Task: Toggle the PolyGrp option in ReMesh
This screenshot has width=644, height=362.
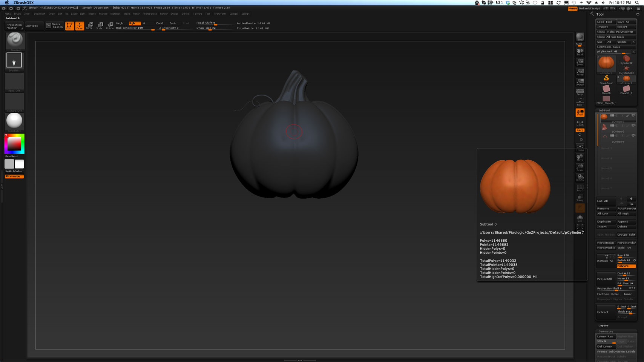Action: coord(626,266)
